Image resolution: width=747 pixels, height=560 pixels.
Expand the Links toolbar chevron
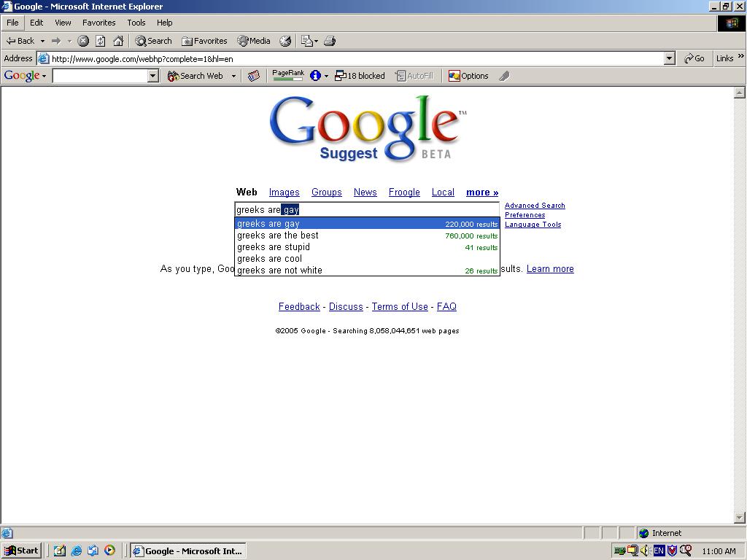pyautogui.click(x=741, y=57)
